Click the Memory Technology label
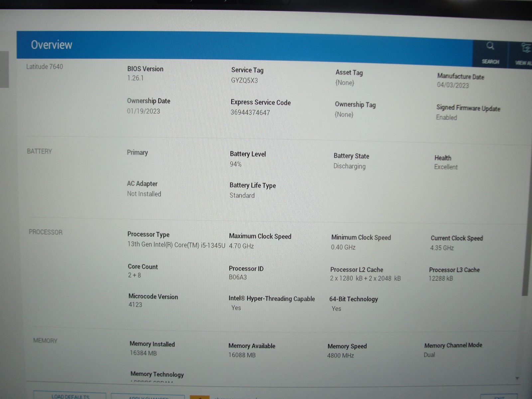Screen dimensions: 532x399 click(157, 374)
